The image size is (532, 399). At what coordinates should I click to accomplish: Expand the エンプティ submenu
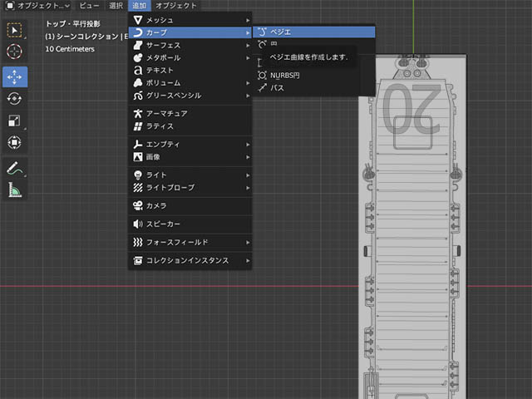pos(190,144)
